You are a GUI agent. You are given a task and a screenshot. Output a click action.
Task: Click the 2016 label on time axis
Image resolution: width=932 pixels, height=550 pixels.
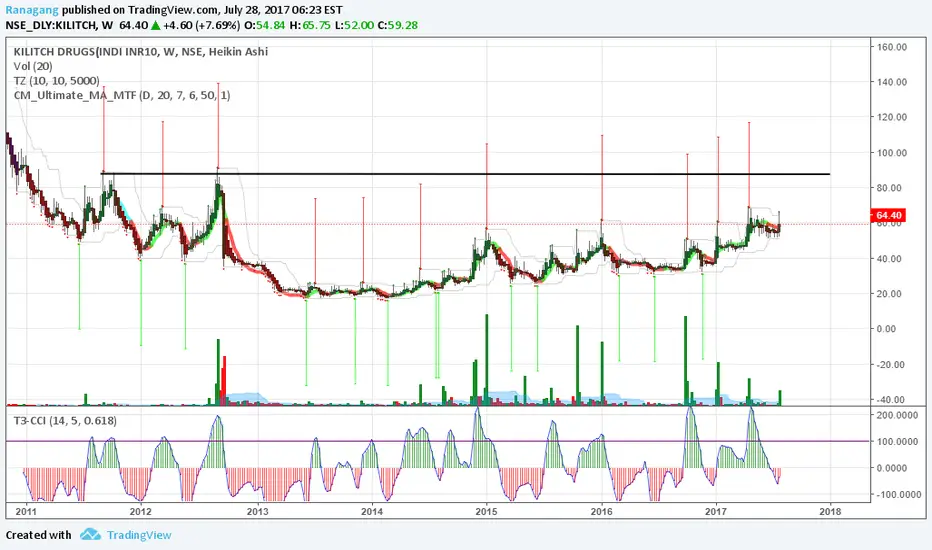coord(602,511)
